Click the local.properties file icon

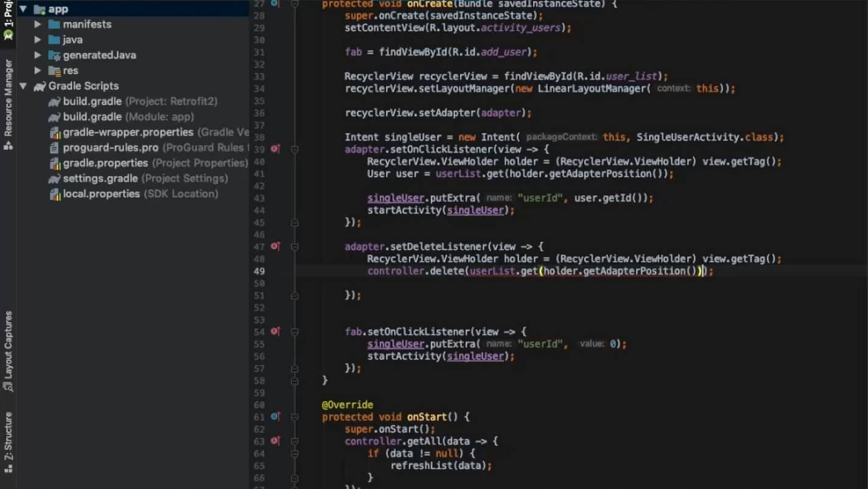(54, 194)
